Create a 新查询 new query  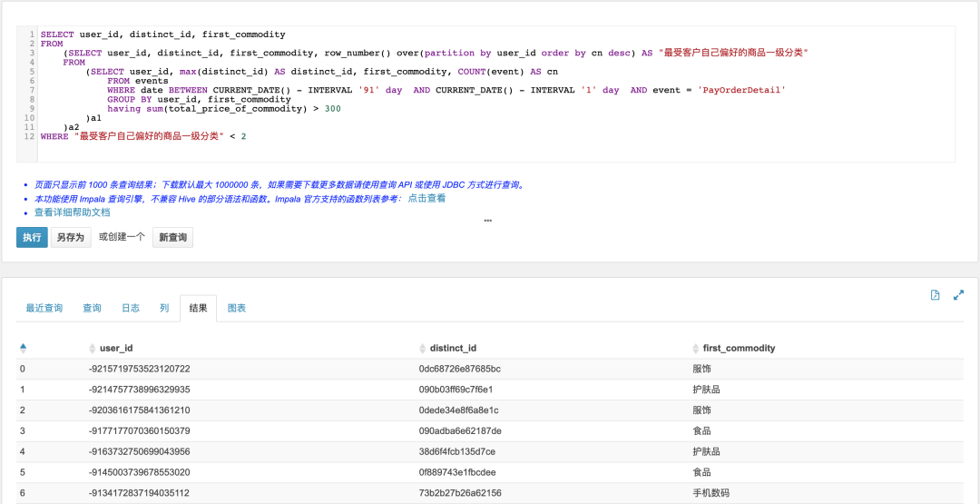coord(172,238)
